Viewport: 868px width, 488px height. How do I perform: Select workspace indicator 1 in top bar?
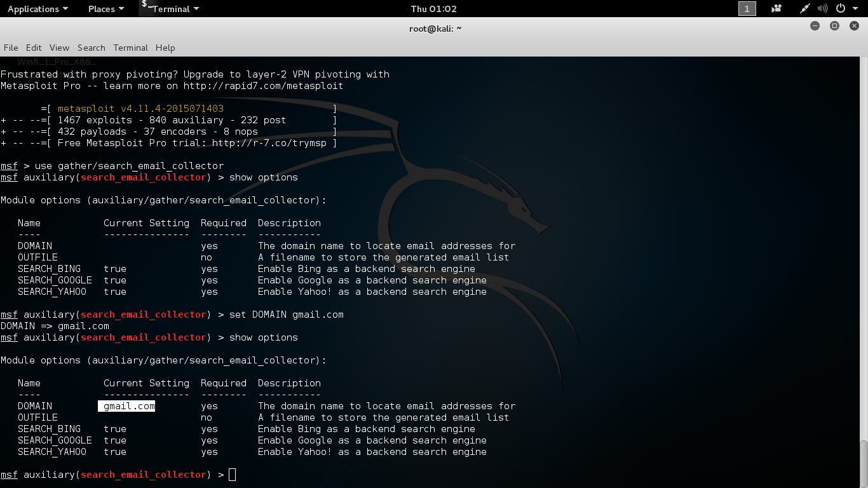tap(747, 9)
